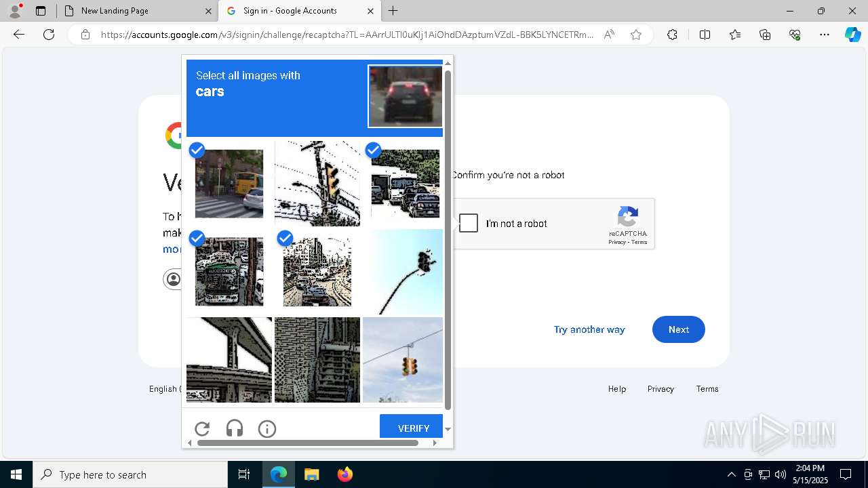
Task: Deselect the checked tile with yellow bus and car
Action: click(x=229, y=184)
